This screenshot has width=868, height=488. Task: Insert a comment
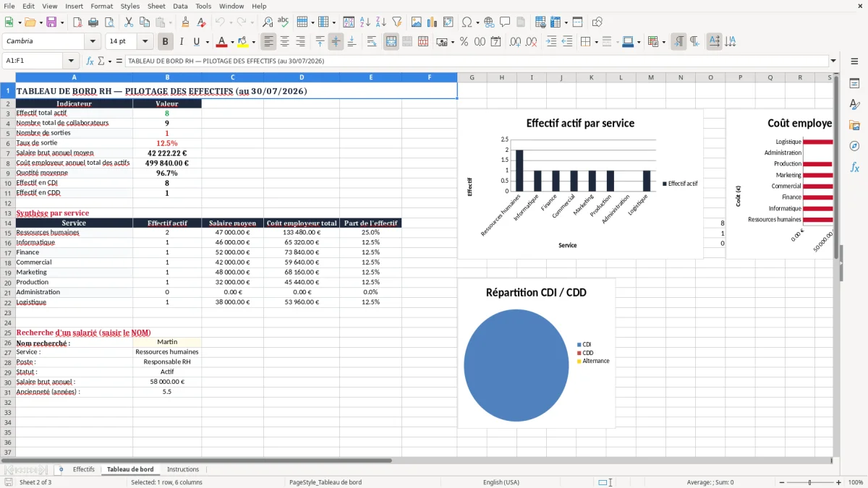pos(505,22)
